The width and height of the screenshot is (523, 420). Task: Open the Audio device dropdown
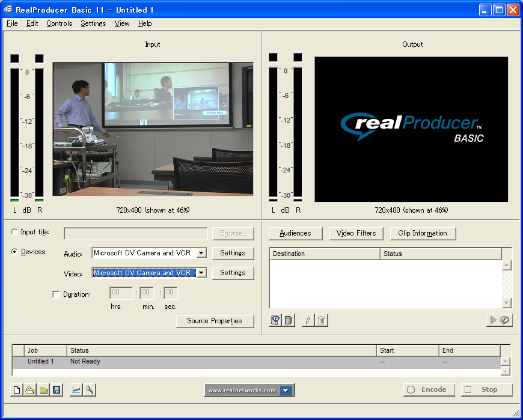(201, 253)
